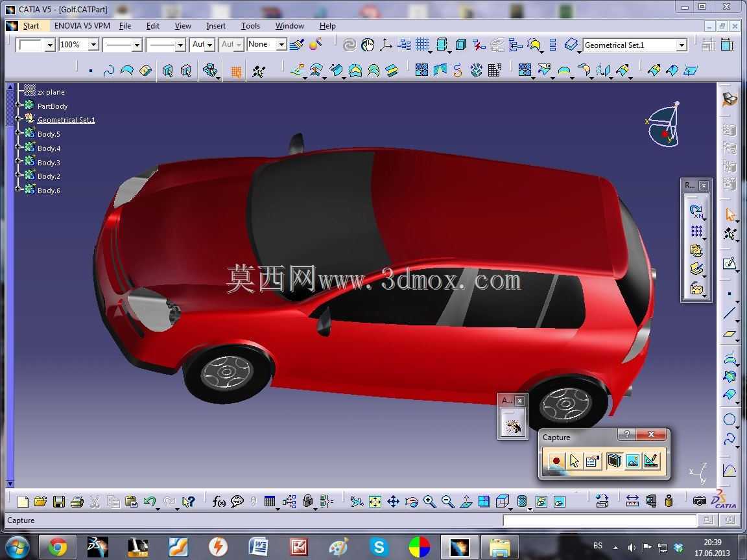747x560 pixels.
Task: Click the view compass
Action: coord(664,125)
